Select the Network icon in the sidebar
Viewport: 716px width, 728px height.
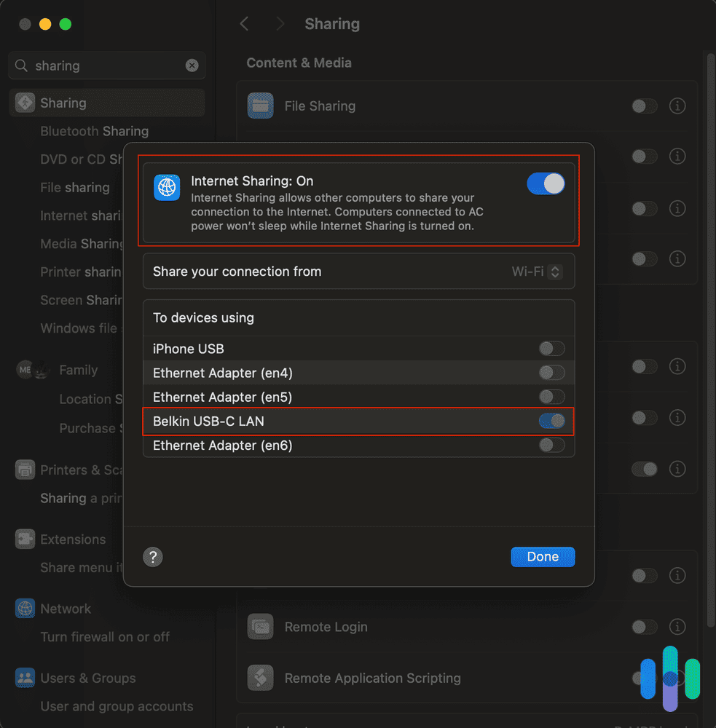(24, 609)
